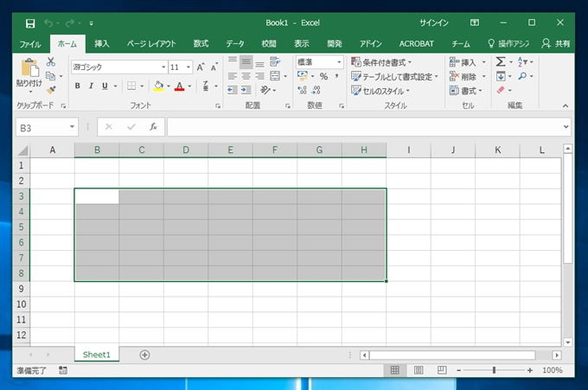This screenshot has width=588, height=390.
Task: Click the Cut scissors icon
Action: (x=51, y=62)
